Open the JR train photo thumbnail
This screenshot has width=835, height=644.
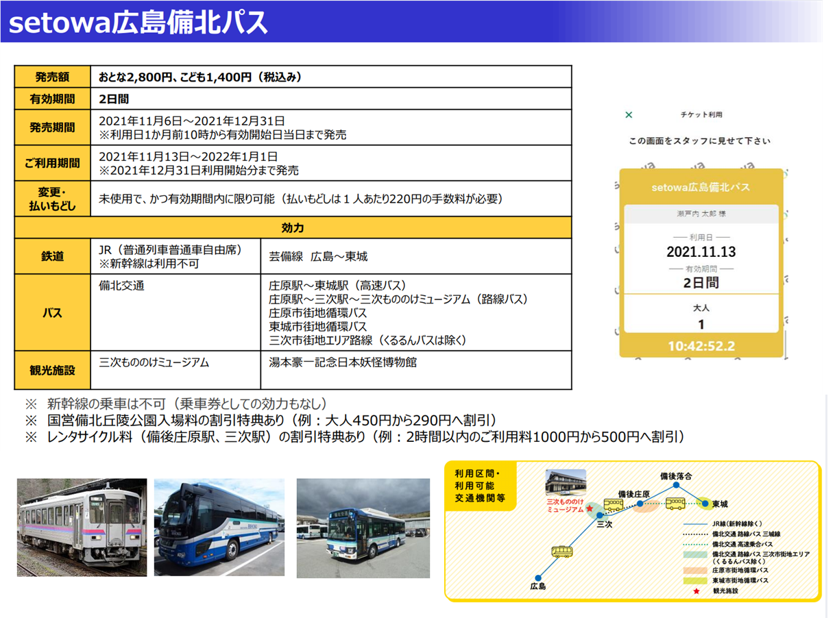[82, 527]
